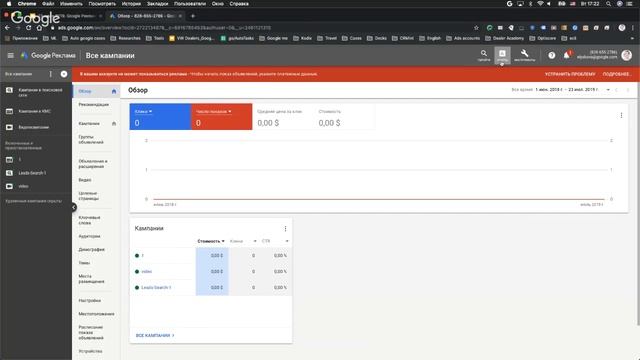
Task: Click the Google Реклама logo
Action: click(48, 55)
